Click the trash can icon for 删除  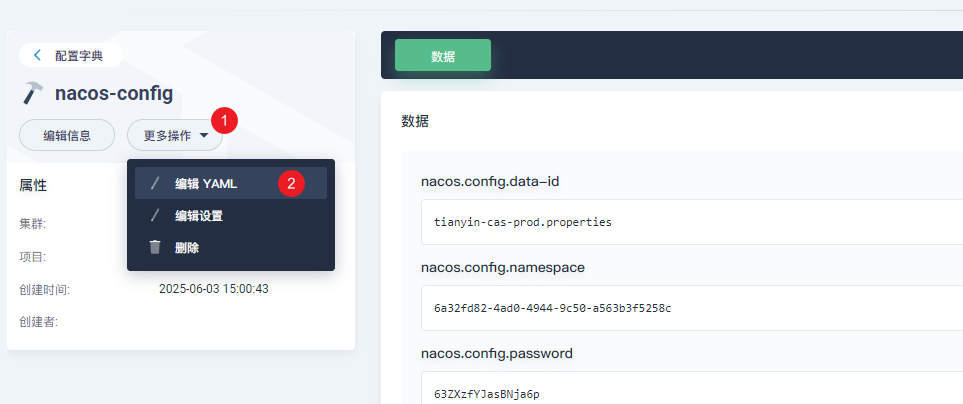[x=154, y=247]
